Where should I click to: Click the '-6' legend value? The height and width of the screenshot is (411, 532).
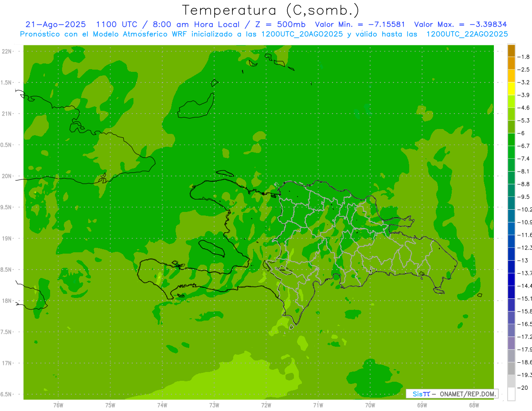tap(521, 133)
